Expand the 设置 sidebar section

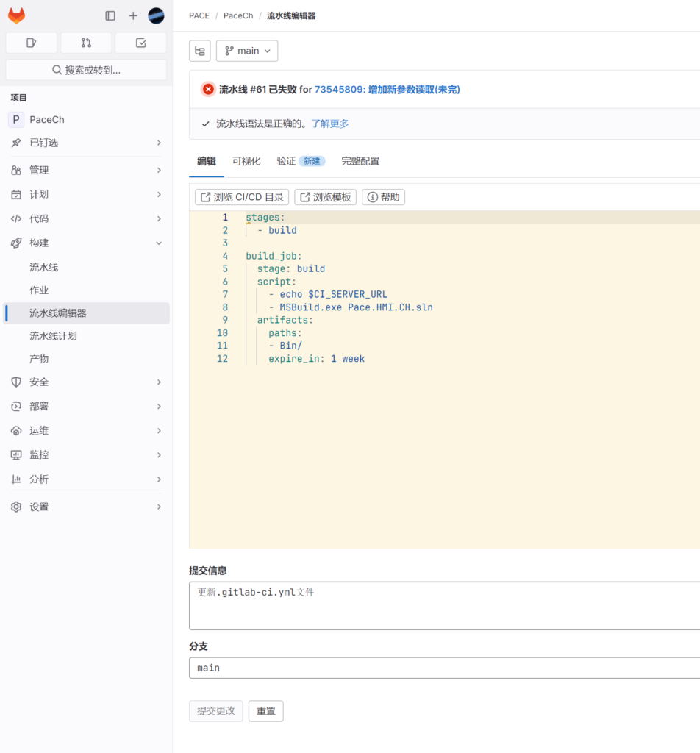pos(86,507)
